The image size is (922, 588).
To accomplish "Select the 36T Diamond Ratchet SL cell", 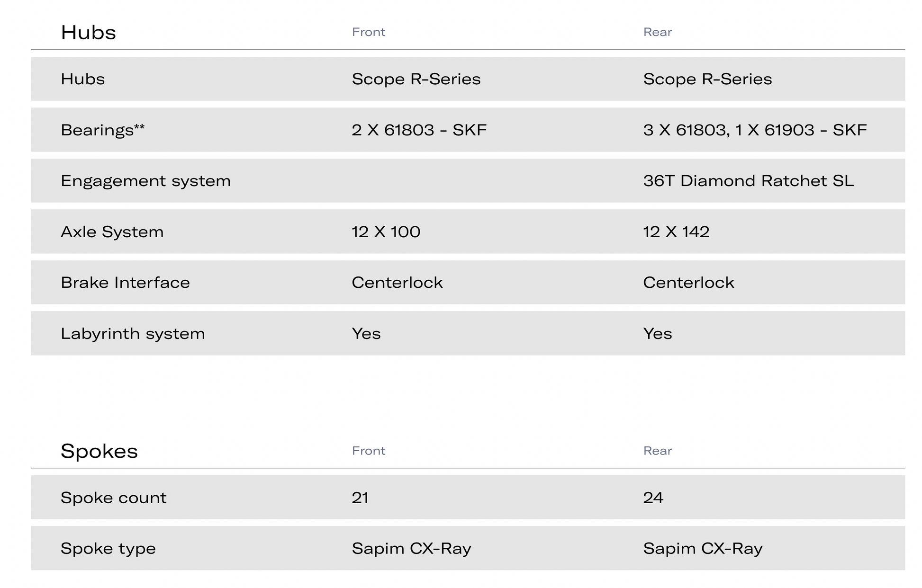I will (748, 181).
